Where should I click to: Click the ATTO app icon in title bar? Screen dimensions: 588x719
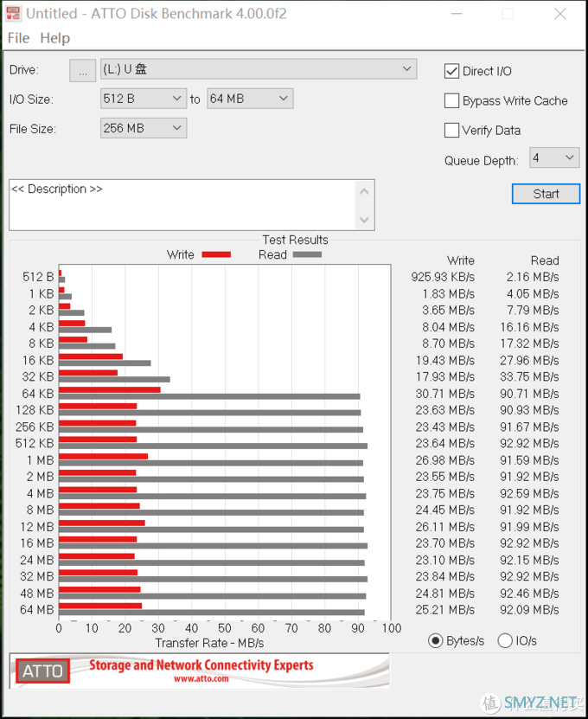13,13
